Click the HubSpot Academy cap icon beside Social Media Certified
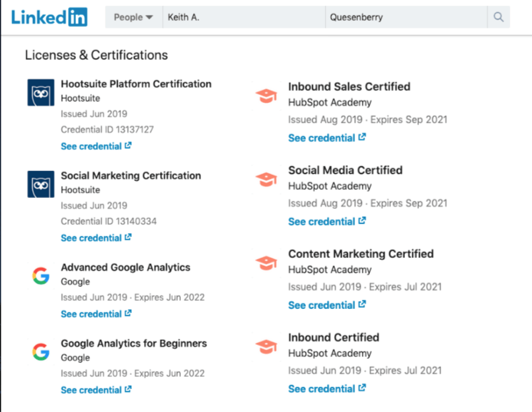 pos(266,179)
